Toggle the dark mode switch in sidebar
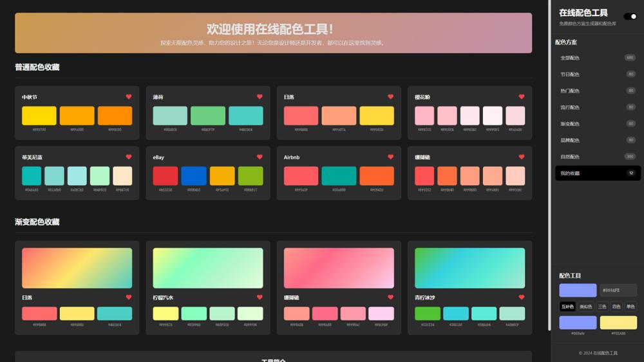Viewport: 644px width, 362px height. pos(630,16)
